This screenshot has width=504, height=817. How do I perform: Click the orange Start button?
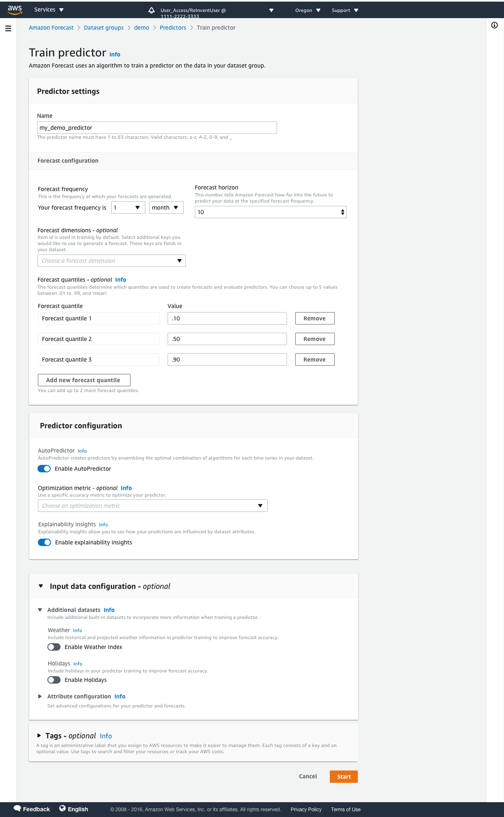click(x=344, y=777)
